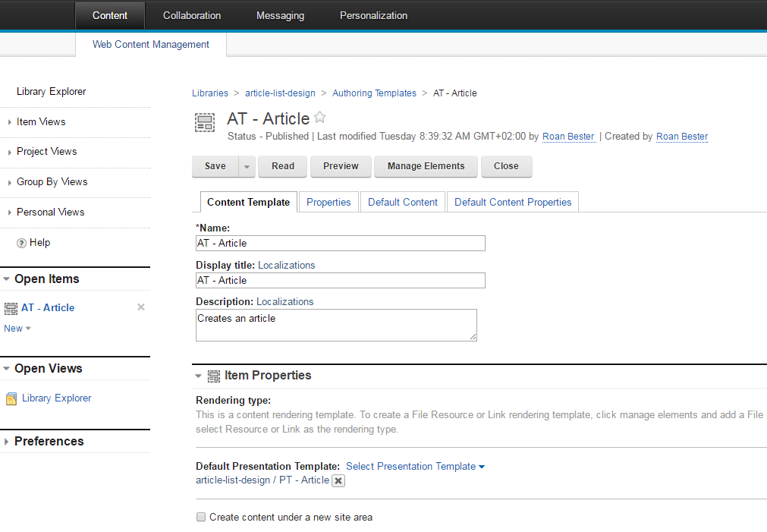Image resolution: width=767 pixels, height=532 pixels.
Task: Open the Save button dropdown arrow
Action: [x=247, y=166]
